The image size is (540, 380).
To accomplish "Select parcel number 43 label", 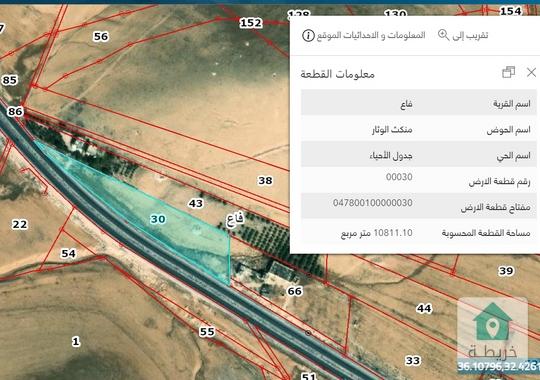I will click(x=196, y=204).
